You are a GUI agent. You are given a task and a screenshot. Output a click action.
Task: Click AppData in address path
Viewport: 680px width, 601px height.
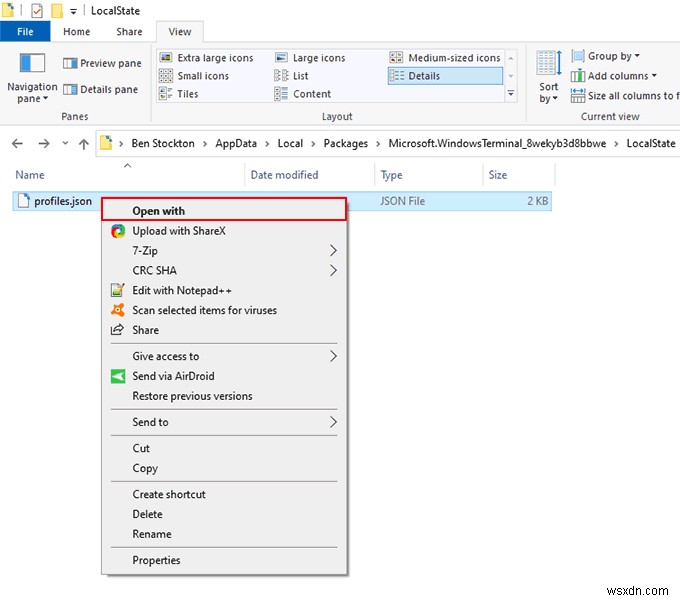coord(236,144)
